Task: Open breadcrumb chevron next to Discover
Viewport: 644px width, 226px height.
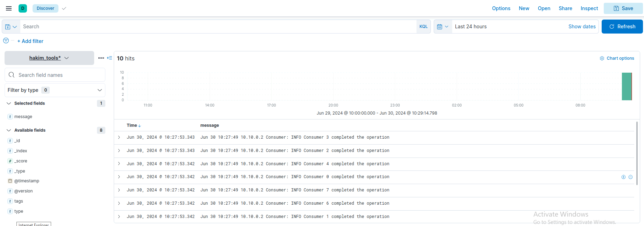Action: pyautogui.click(x=64, y=8)
